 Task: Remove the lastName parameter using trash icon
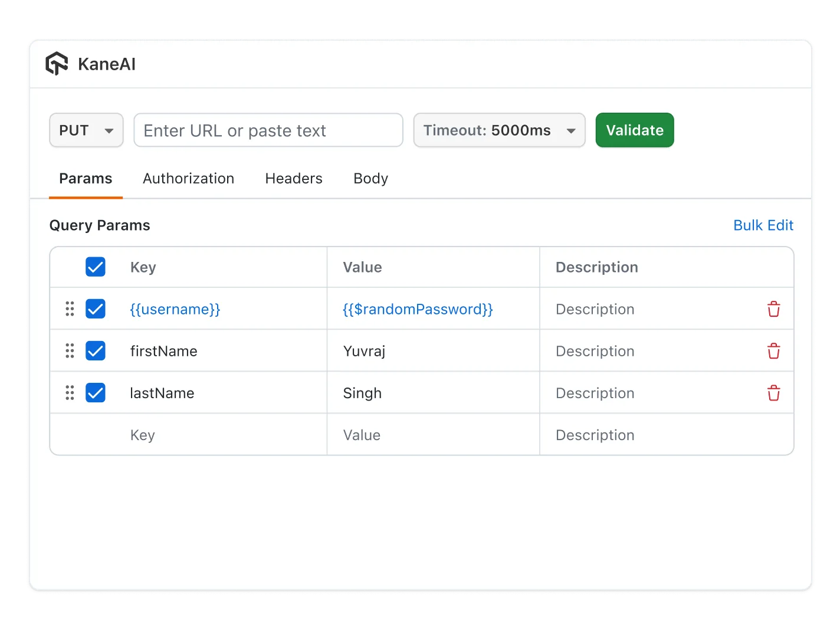(x=773, y=392)
